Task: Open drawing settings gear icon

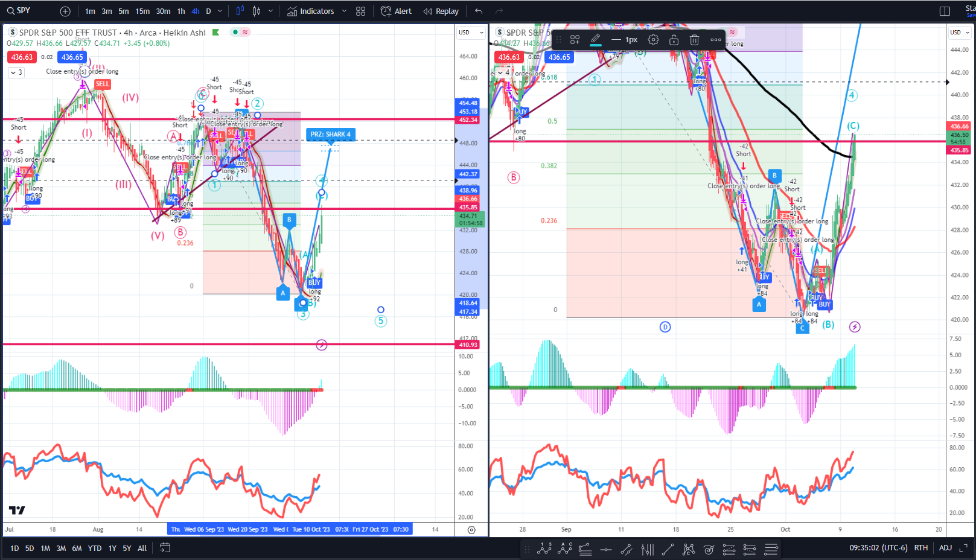Action: point(653,40)
